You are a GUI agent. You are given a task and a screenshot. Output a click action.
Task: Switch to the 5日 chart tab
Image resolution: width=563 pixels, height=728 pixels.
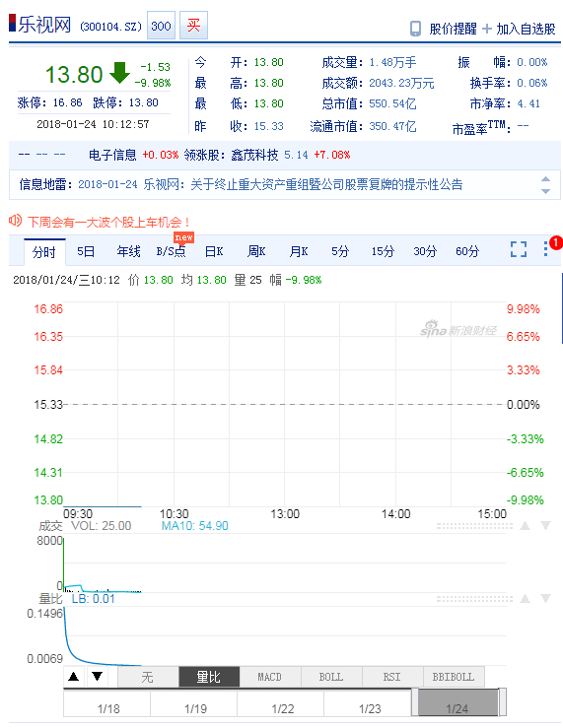(x=86, y=251)
